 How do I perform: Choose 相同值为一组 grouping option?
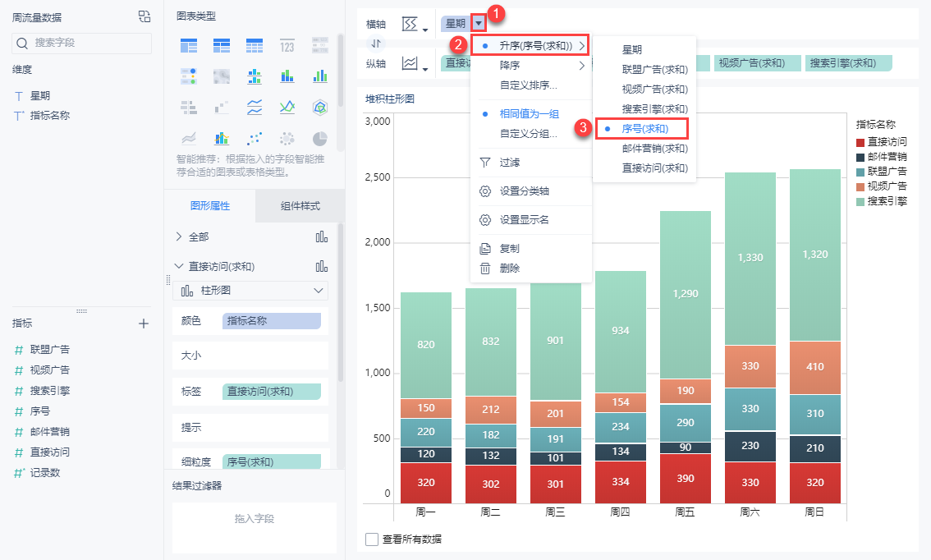point(529,113)
